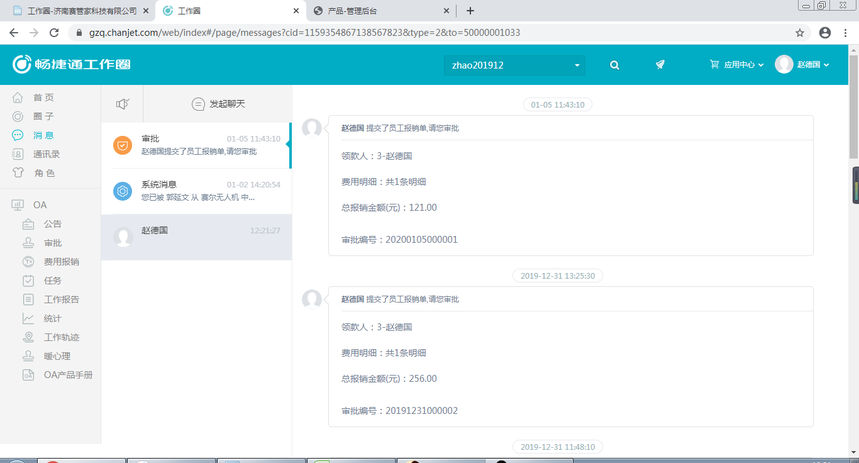
Task: Close the 产品-管理后台 tab
Action: 446,10
